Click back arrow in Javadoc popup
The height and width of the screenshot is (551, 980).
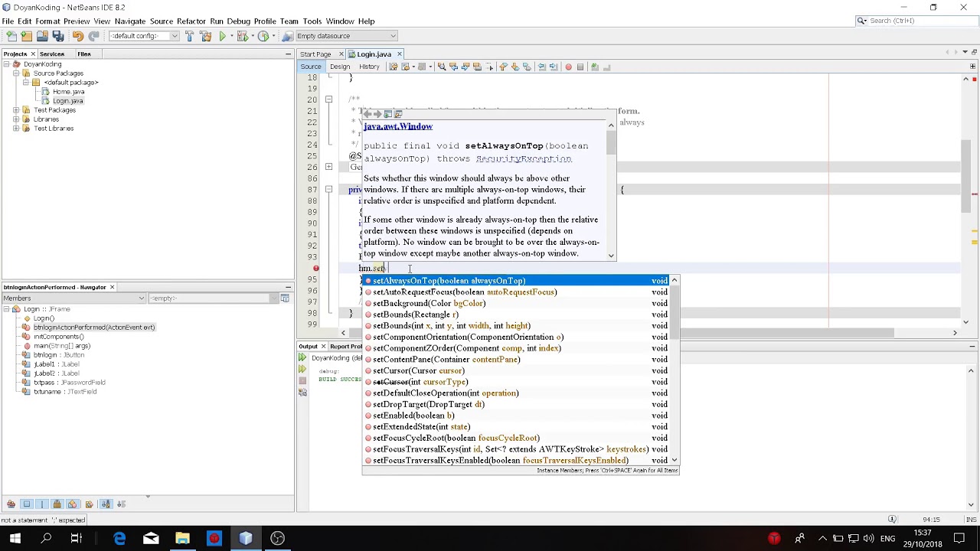point(368,114)
